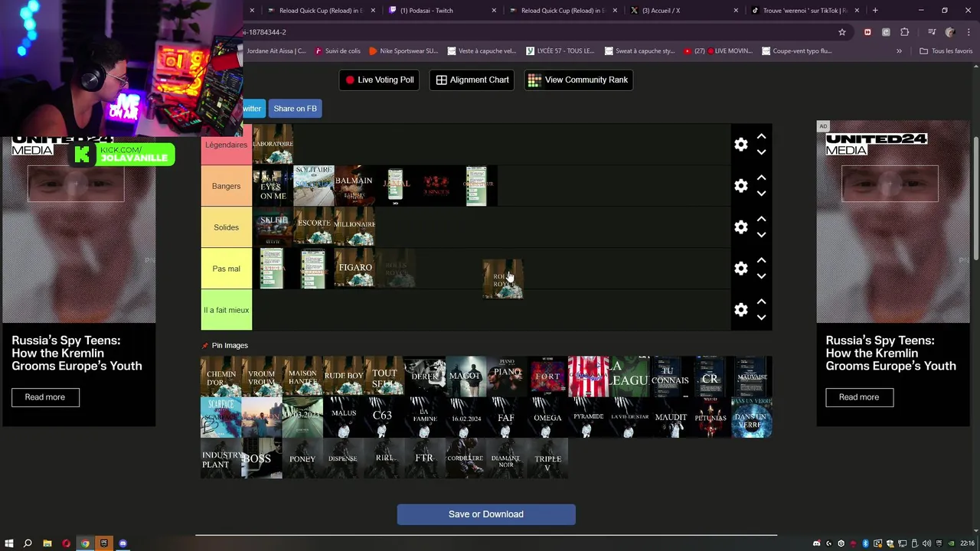The height and width of the screenshot is (551, 980).
Task: Select the RUDE BOY image
Action: (x=344, y=377)
